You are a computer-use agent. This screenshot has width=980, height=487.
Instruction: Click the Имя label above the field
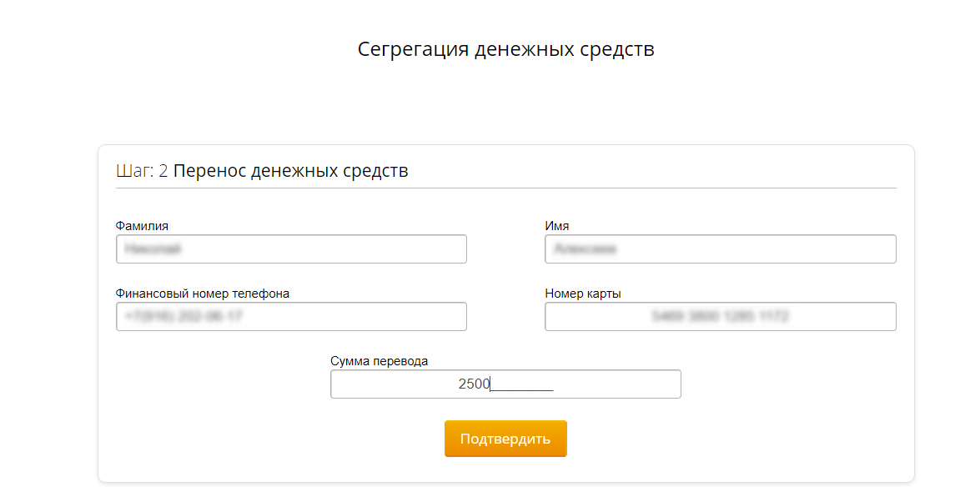coord(556,226)
